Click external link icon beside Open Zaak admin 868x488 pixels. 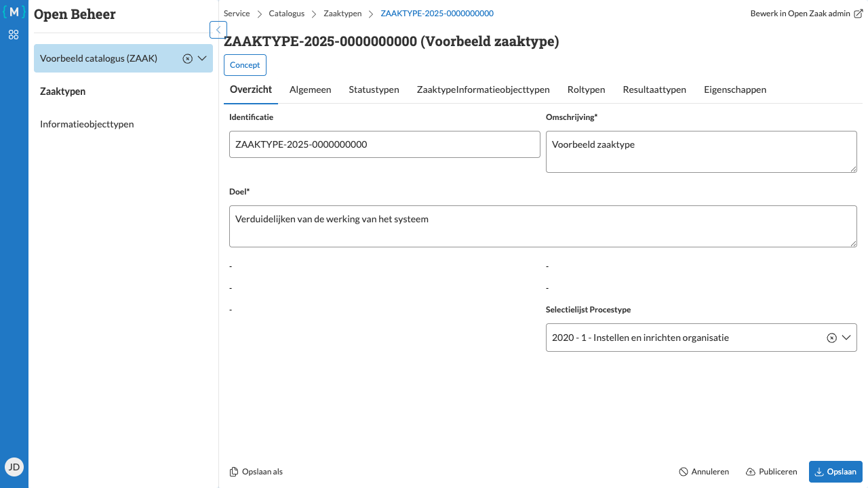(x=858, y=14)
